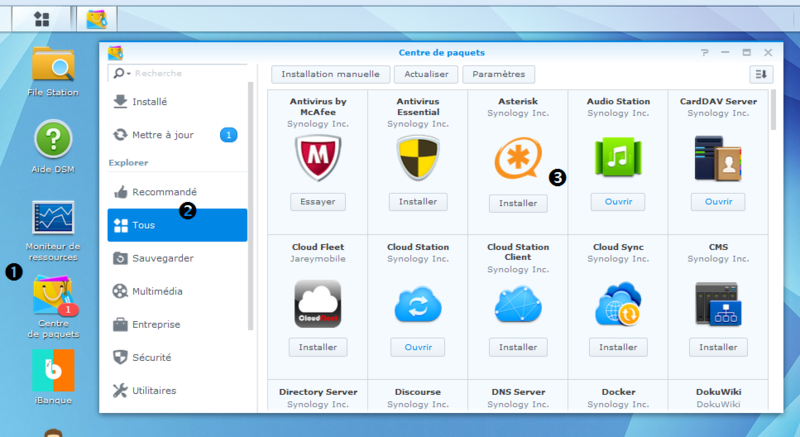Click Installer for Cloud Fleet

click(x=318, y=347)
